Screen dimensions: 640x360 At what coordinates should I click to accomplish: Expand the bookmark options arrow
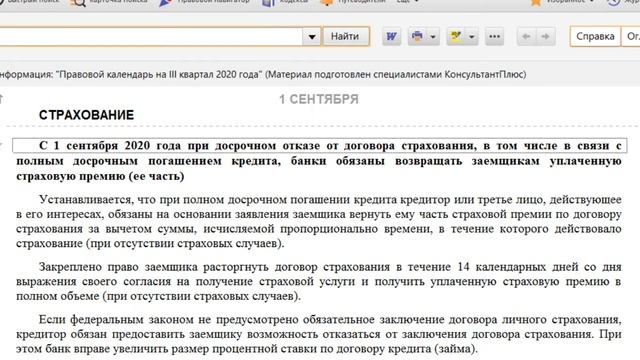click(x=472, y=37)
